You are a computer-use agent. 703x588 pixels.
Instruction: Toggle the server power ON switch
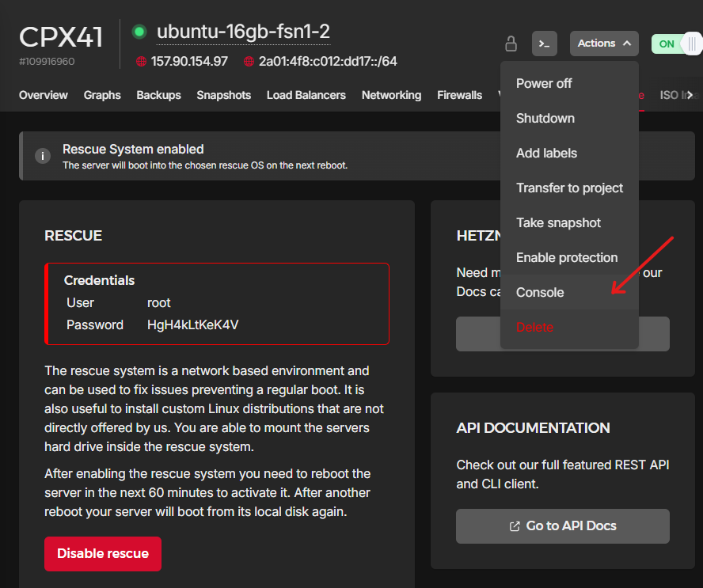(675, 44)
